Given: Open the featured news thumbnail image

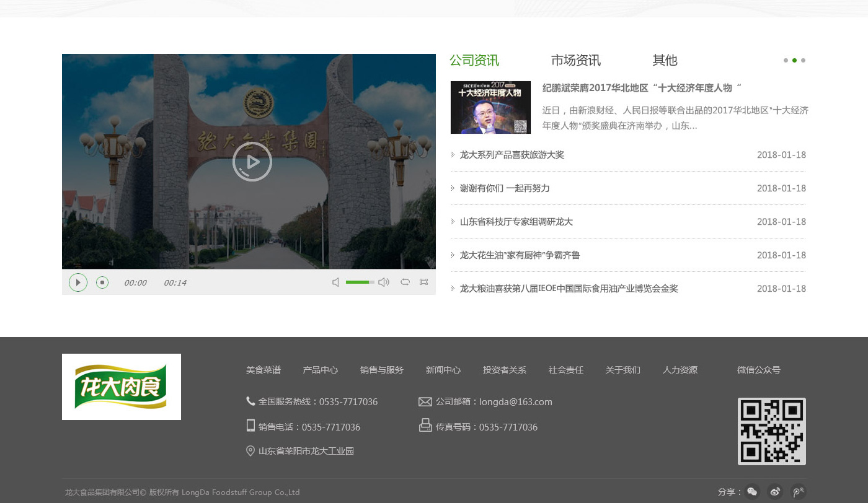Looking at the screenshot, I should coord(490,107).
